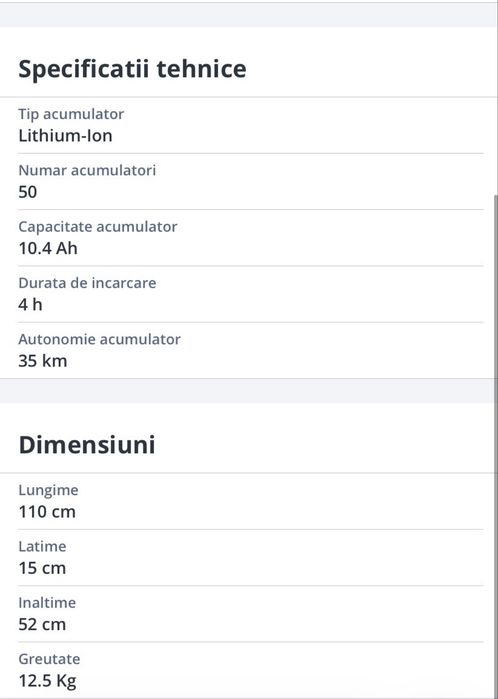The height and width of the screenshot is (699, 498).
Task: Select the Autonomie acumulator label
Action: 99,339
